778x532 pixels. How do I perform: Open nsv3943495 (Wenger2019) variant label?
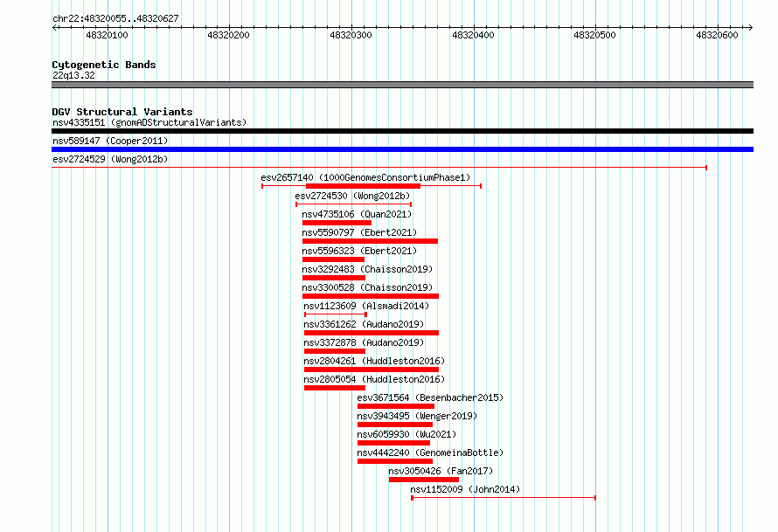tap(417, 416)
